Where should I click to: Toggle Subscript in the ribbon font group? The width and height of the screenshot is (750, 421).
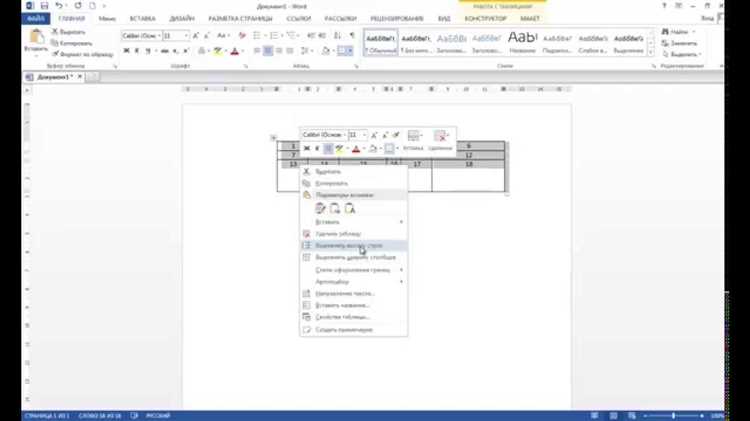(176, 51)
